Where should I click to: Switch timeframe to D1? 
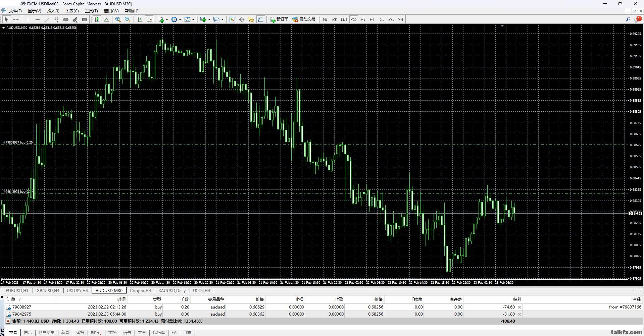[382, 19]
